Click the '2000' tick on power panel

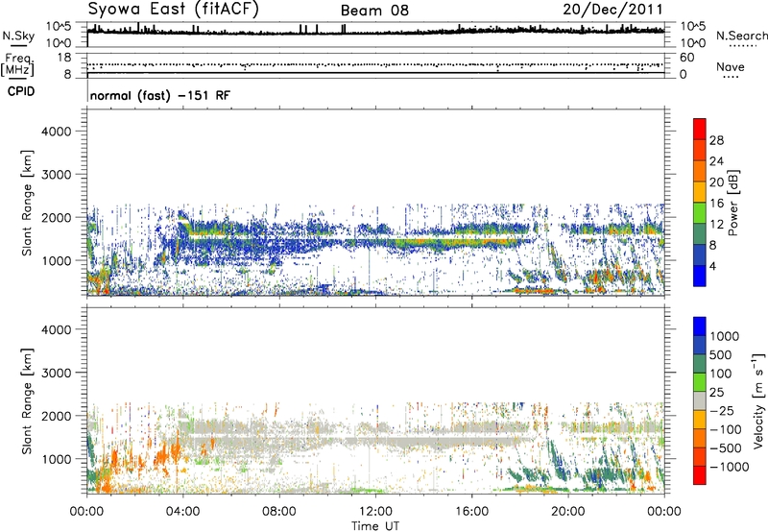click(x=56, y=218)
